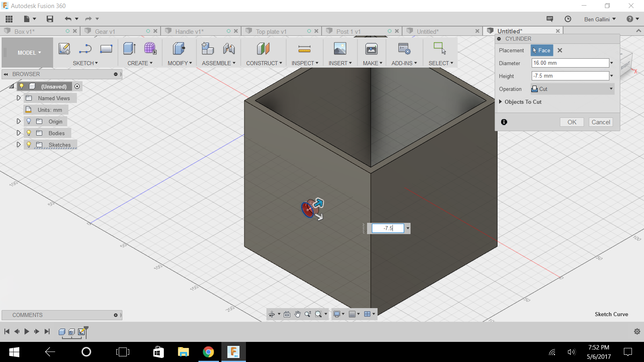This screenshot has height=362, width=644.
Task: Select the New Component icon
Action: click(x=208, y=49)
